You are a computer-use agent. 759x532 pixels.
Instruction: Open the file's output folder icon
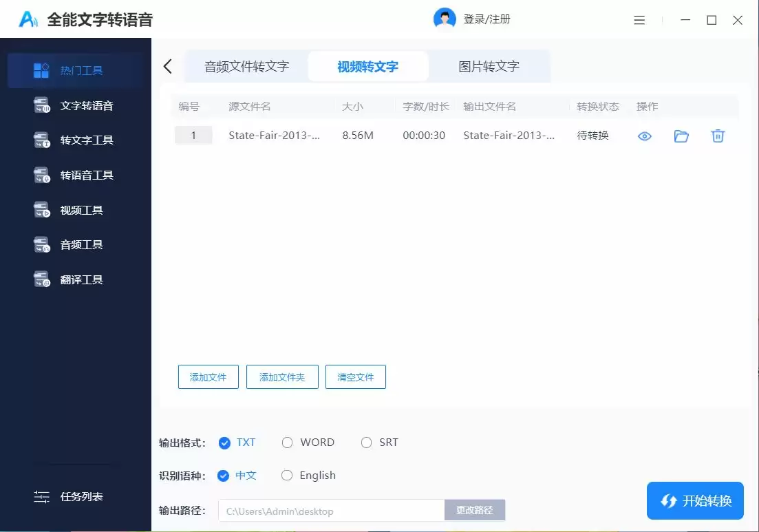[x=681, y=136]
